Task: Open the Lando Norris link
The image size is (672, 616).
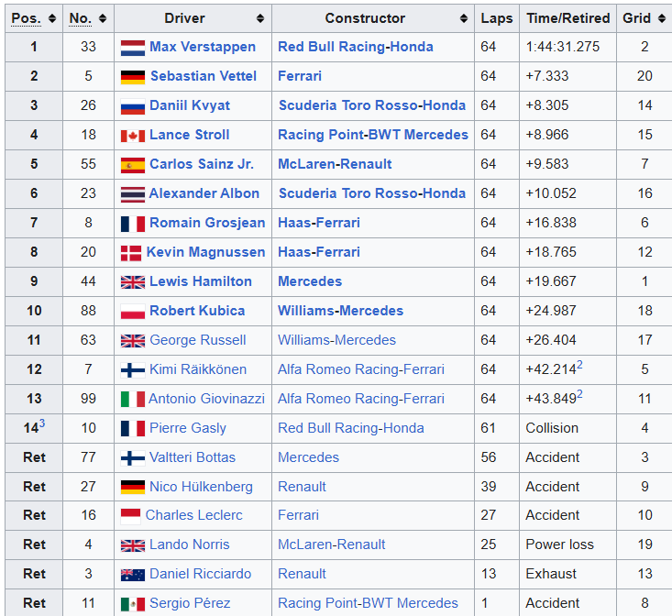Action: point(190,544)
